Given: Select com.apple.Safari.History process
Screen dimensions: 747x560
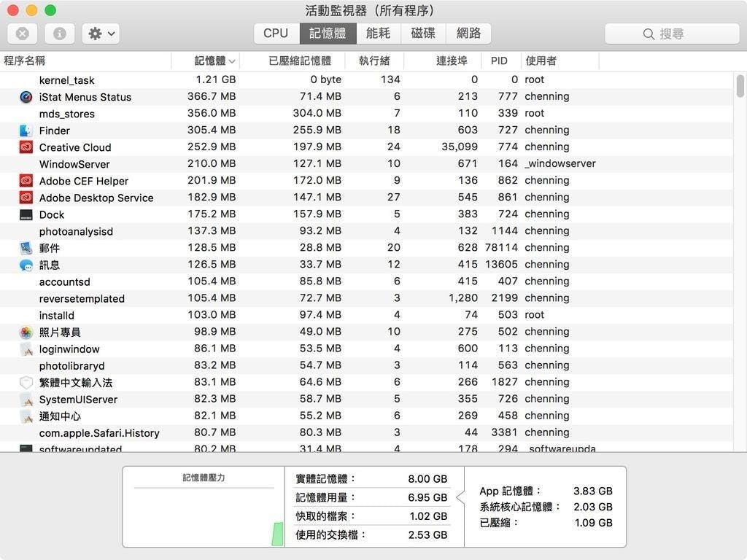Looking at the screenshot, I should [x=366, y=432].
